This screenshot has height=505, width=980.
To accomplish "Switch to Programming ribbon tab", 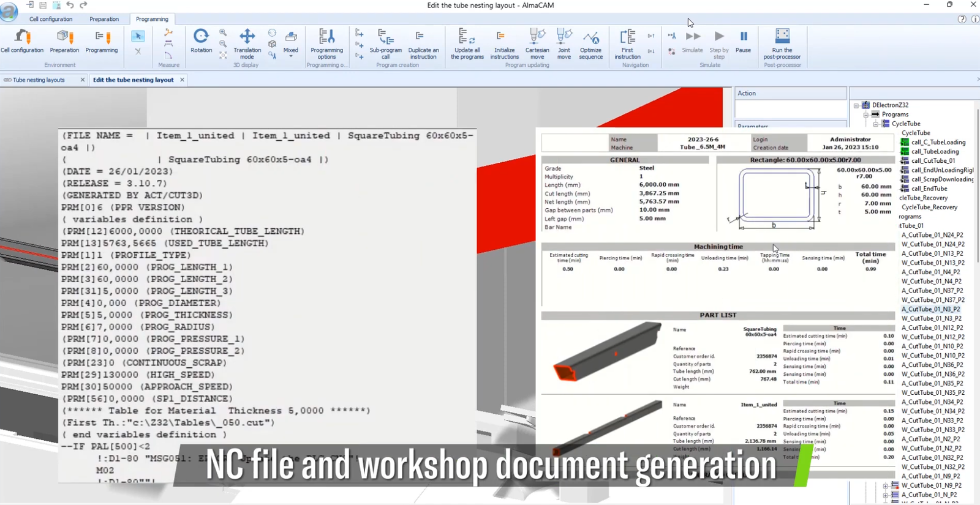I will pyautogui.click(x=152, y=19).
